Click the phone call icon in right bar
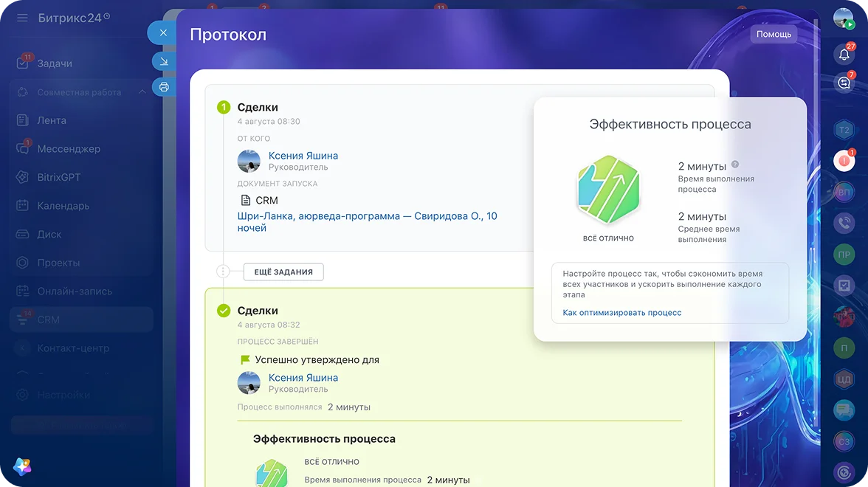The image size is (868, 487). click(x=844, y=224)
